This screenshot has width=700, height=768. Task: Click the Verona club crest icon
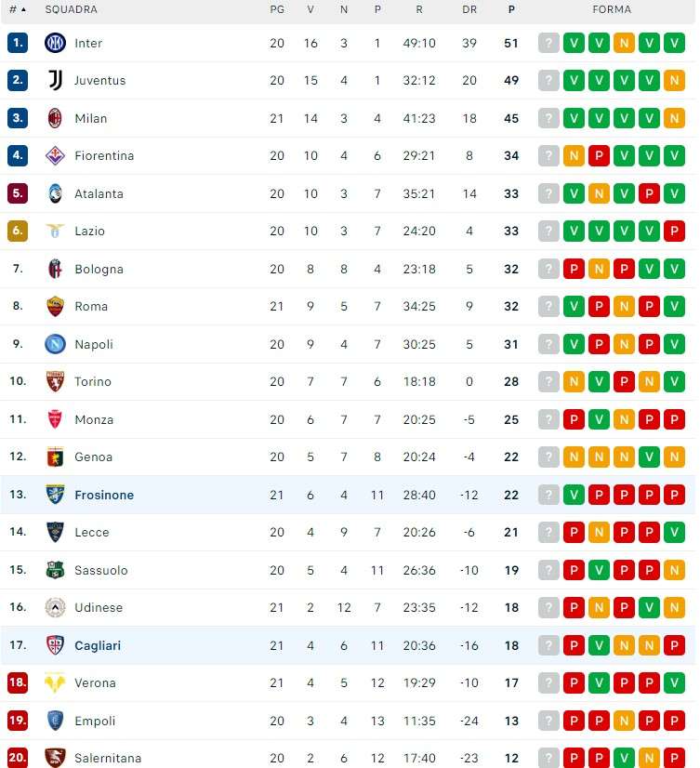coord(56,683)
